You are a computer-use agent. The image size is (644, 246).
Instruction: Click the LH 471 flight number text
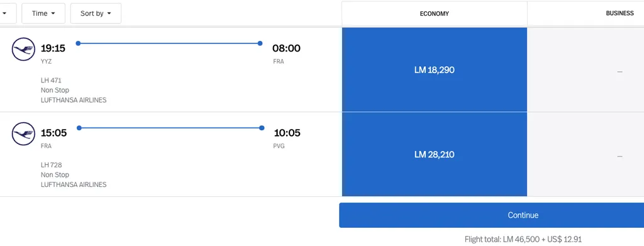tap(51, 80)
